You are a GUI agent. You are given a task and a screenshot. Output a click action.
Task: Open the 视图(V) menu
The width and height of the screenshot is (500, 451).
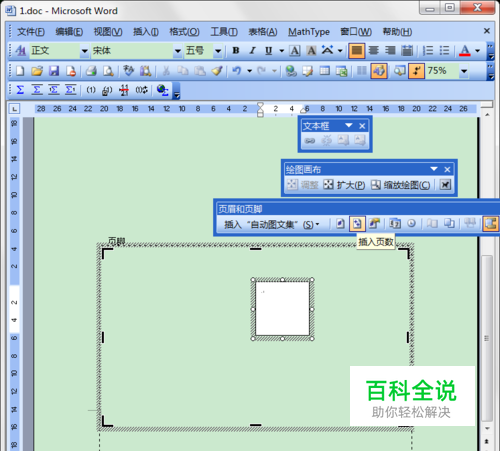(x=108, y=32)
